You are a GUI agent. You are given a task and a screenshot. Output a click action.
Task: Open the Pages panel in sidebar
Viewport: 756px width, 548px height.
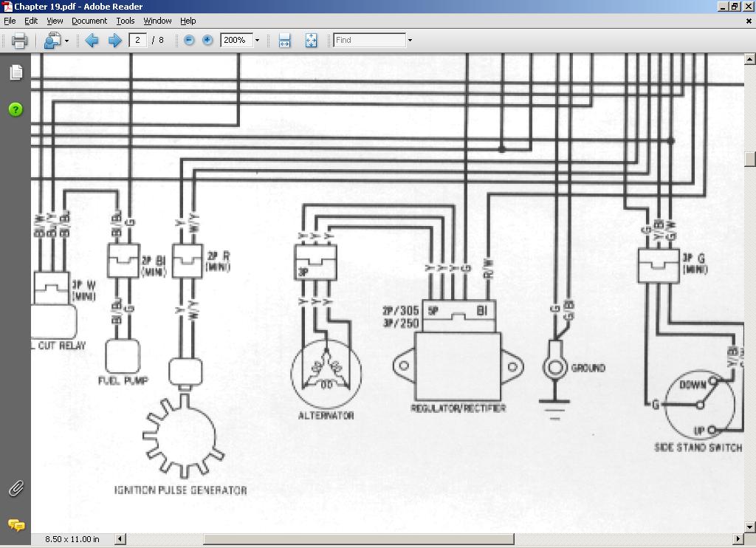(x=16, y=72)
